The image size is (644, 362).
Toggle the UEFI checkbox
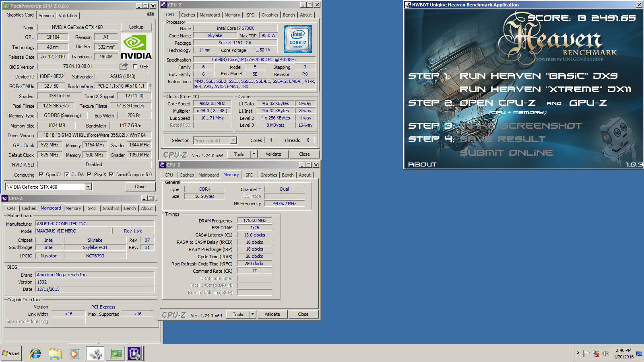click(x=135, y=67)
